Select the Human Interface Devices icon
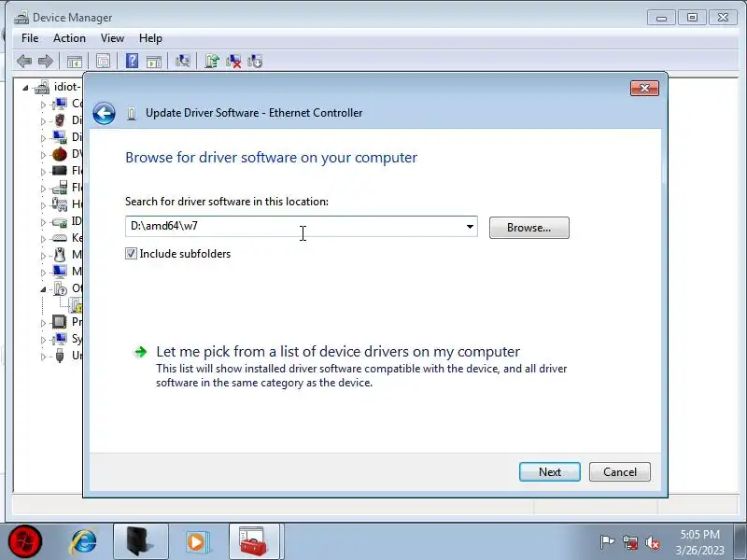The height and width of the screenshot is (560, 747). [60, 204]
